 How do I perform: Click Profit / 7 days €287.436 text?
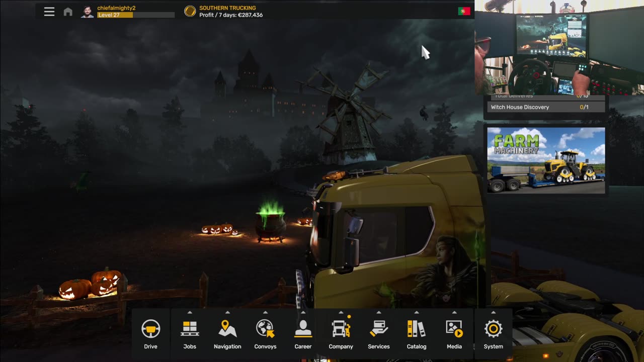(231, 15)
